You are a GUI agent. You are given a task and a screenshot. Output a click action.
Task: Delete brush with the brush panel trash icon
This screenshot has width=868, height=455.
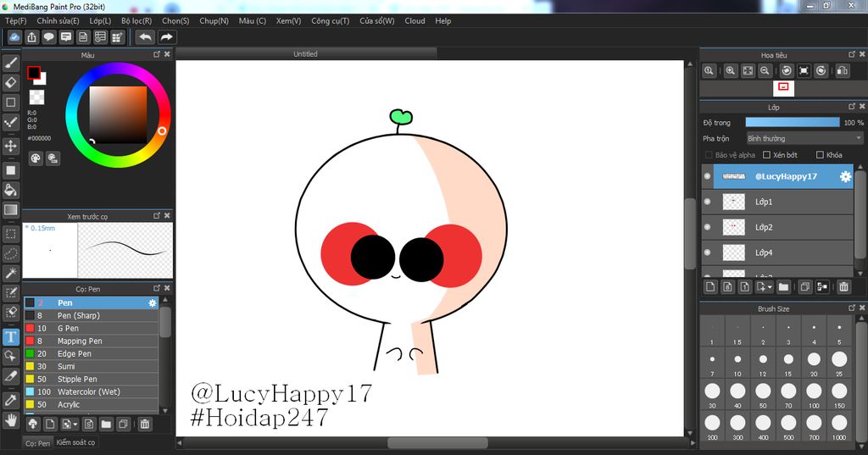click(x=144, y=424)
